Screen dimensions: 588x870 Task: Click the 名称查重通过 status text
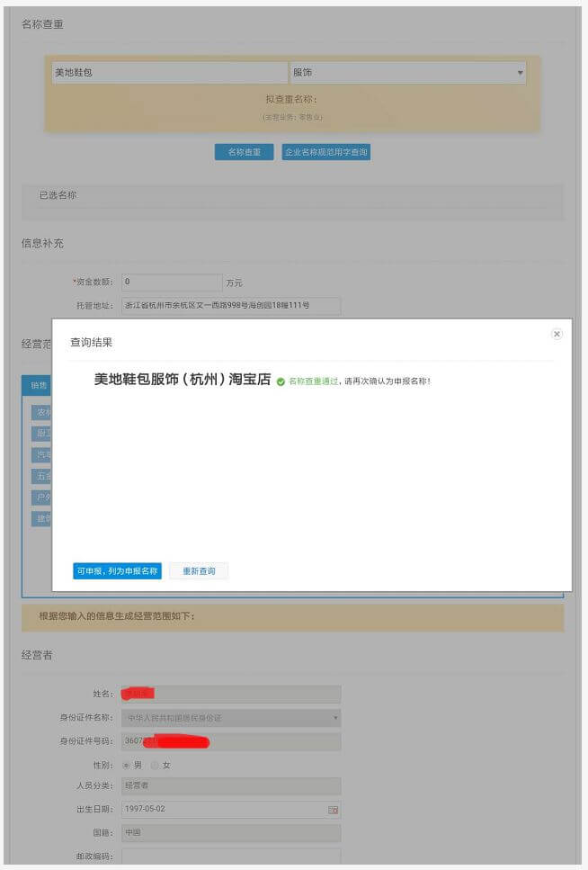click(x=314, y=381)
